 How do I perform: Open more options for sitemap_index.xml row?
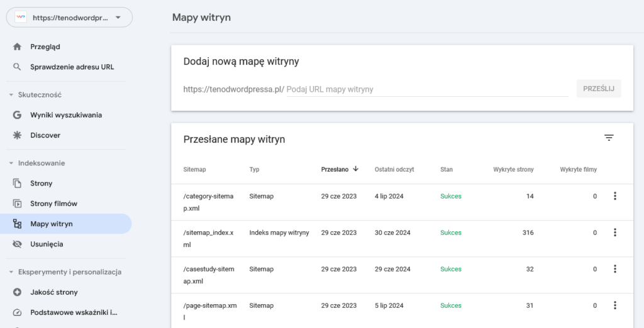615,232
